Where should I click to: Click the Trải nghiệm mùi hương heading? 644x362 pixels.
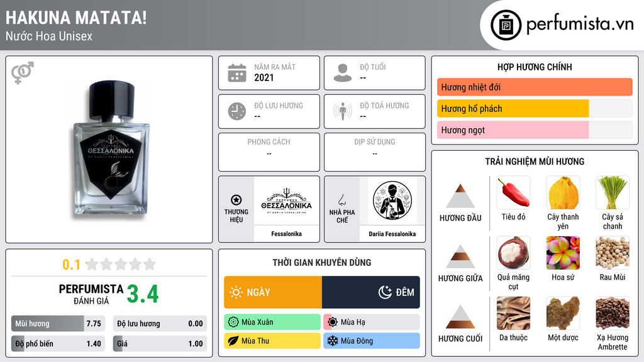pyautogui.click(x=535, y=162)
